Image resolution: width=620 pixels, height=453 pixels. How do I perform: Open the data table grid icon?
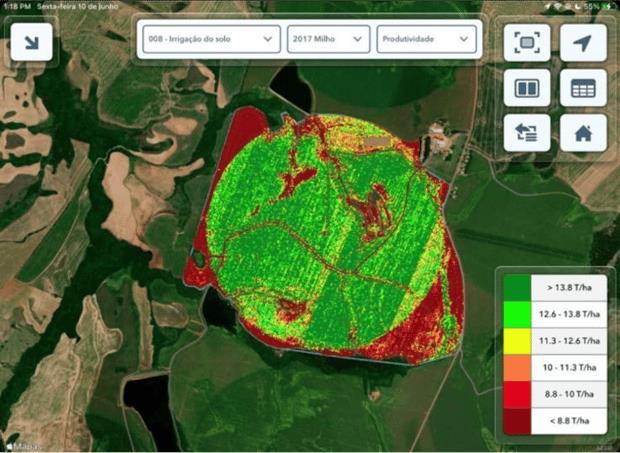pyautogui.click(x=583, y=88)
